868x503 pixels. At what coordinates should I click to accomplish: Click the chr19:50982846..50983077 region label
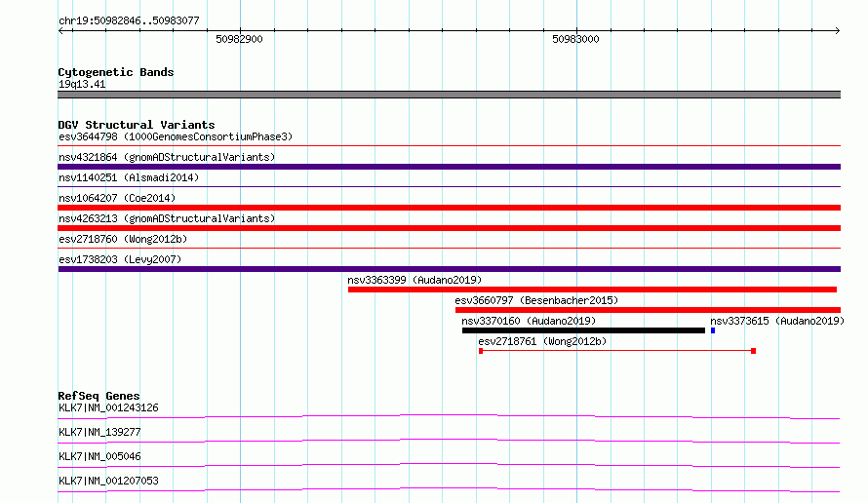[x=129, y=20]
